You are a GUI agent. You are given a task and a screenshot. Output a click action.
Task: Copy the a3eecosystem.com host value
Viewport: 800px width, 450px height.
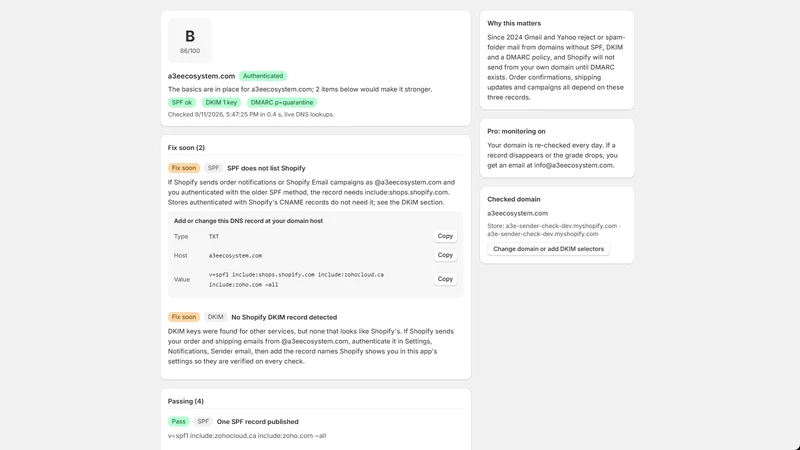tap(445, 255)
